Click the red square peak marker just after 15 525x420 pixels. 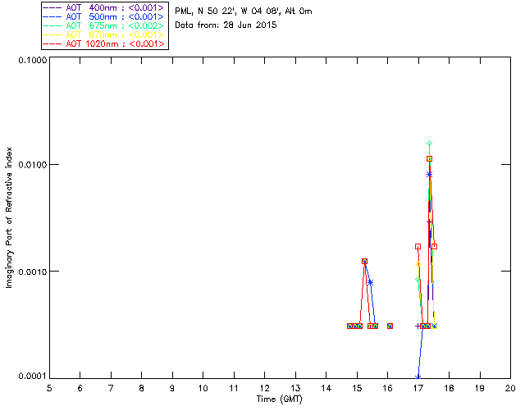click(364, 261)
